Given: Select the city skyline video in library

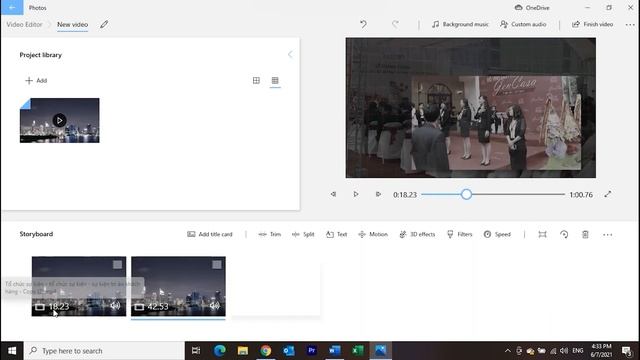Looking at the screenshot, I should coord(60,120).
